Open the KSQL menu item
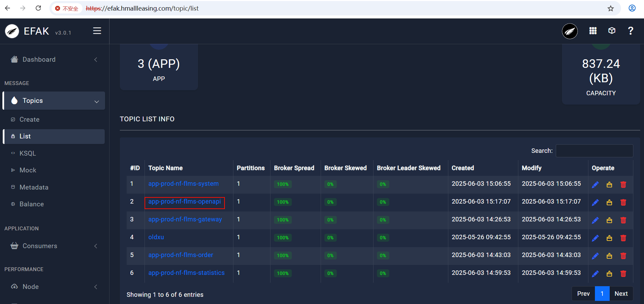The height and width of the screenshot is (304, 644). [28, 153]
